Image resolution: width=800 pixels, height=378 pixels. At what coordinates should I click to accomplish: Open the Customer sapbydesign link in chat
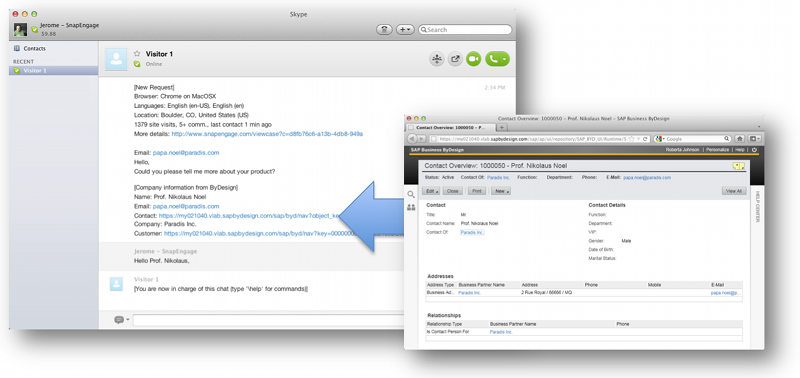click(x=259, y=233)
